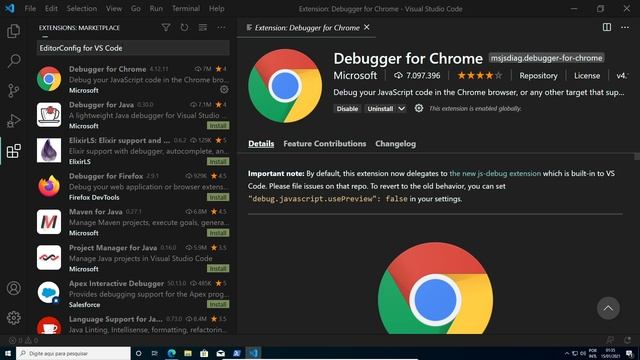Open the Source Control view
640x360 pixels.
(13, 91)
